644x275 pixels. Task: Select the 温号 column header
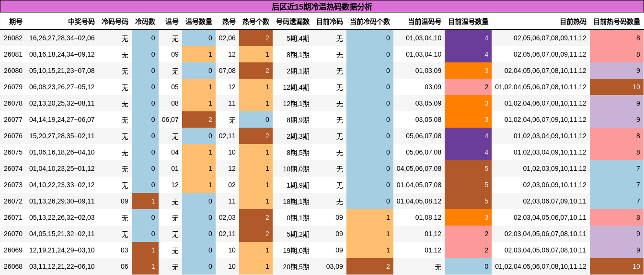172,22
